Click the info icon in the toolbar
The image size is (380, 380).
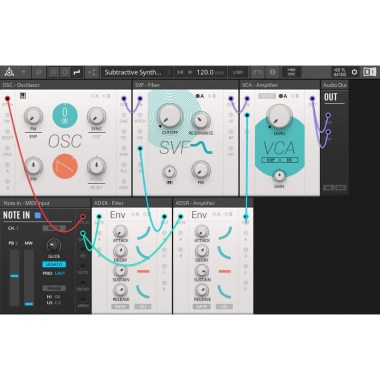[272, 72]
